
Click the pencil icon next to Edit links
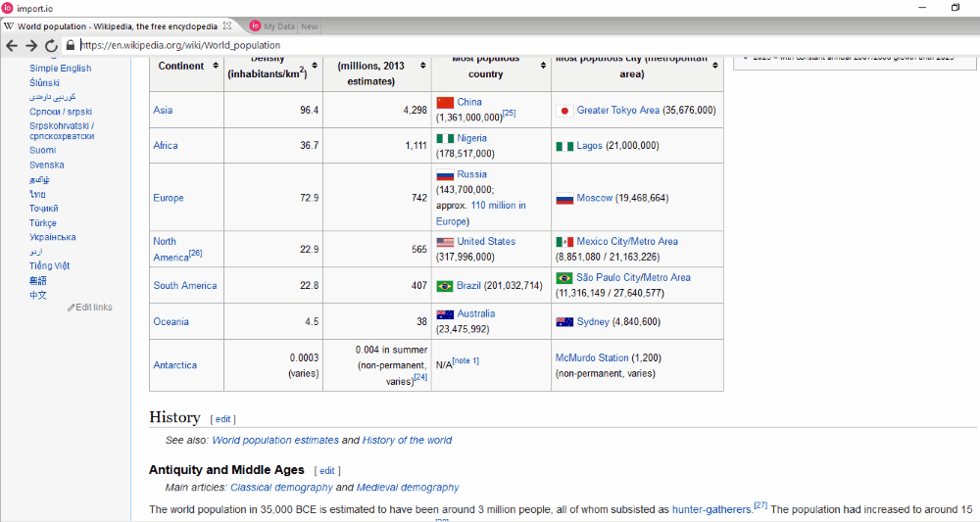71,308
